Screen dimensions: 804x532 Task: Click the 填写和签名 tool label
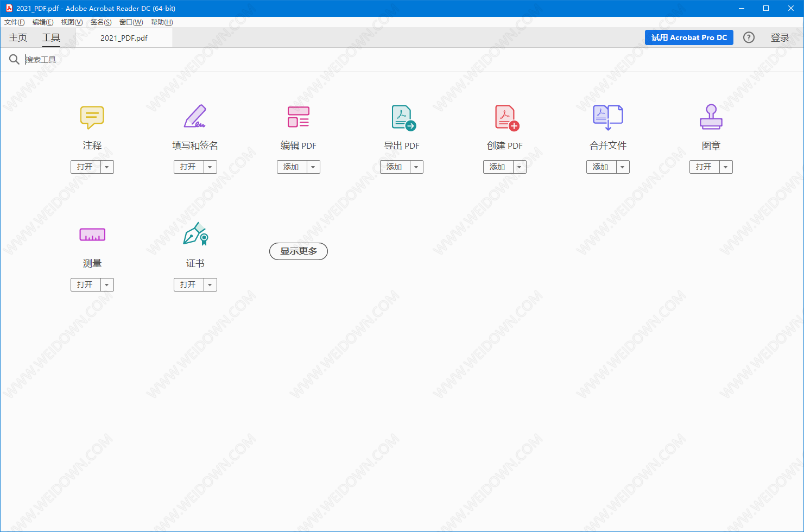(195, 145)
